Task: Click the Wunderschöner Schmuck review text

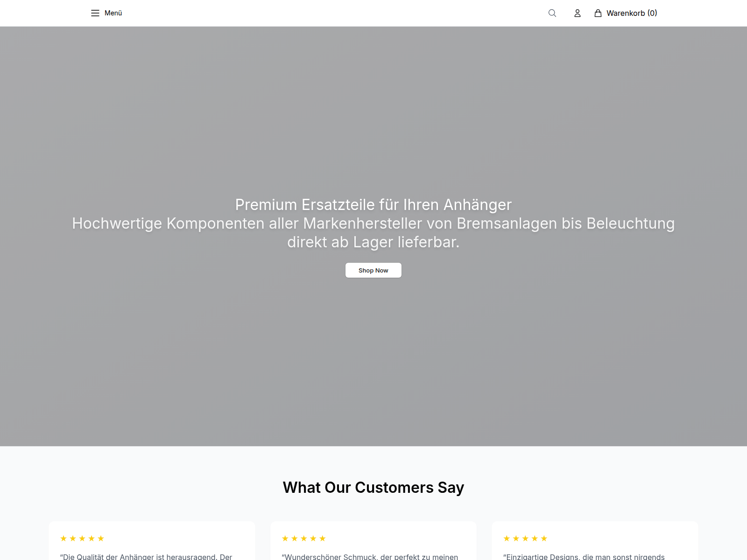Action: [x=370, y=556]
